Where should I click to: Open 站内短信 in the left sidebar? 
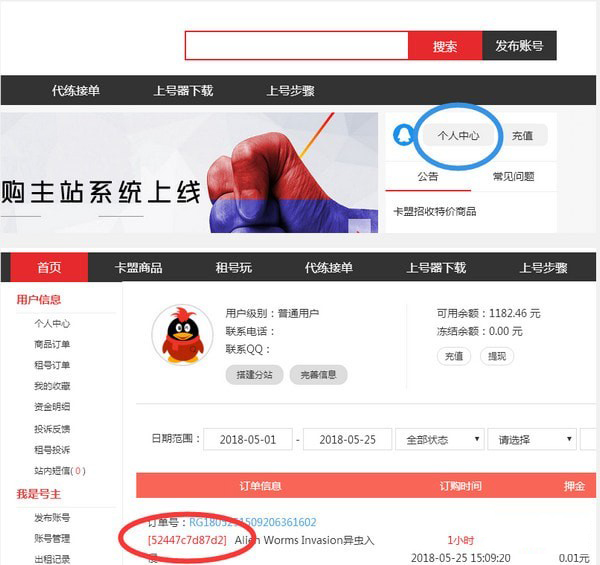pos(60,471)
